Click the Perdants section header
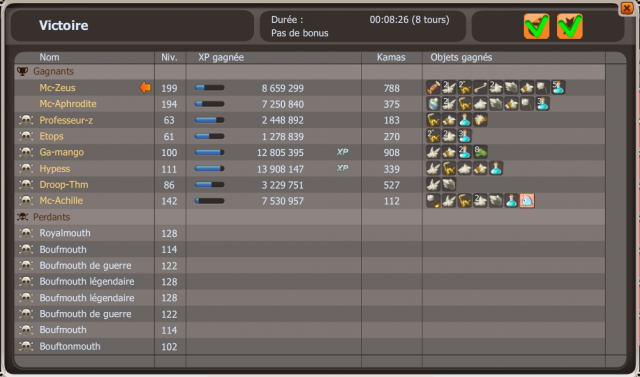Screen dimensions: 640x377 pyautogui.click(x=51, y=217)
